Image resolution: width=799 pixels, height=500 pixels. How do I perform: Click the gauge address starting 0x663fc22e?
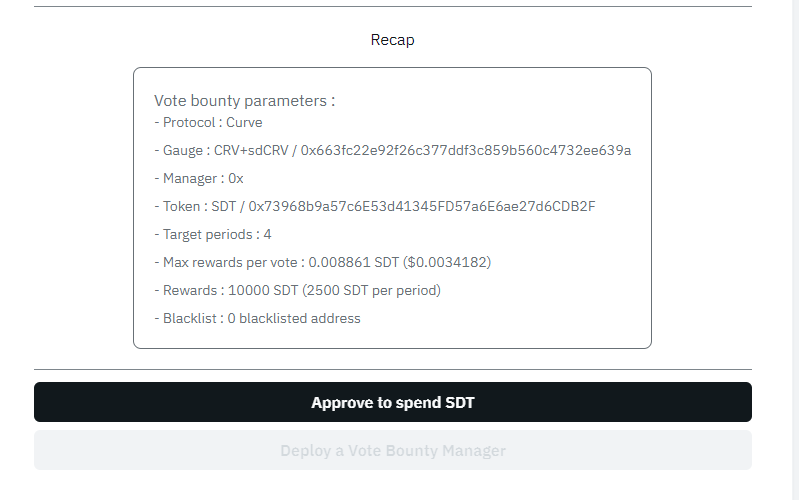coord(466,150)
